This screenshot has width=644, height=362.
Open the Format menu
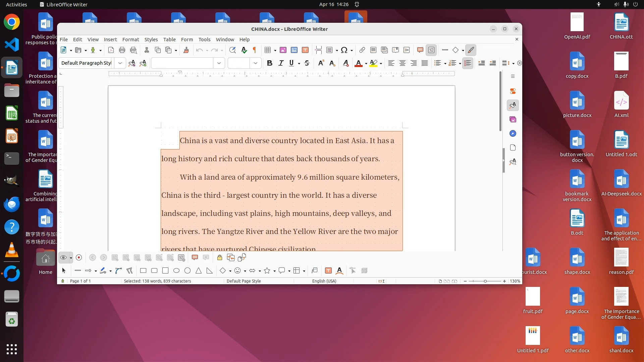pyautogui.click(x=130, y=40)
